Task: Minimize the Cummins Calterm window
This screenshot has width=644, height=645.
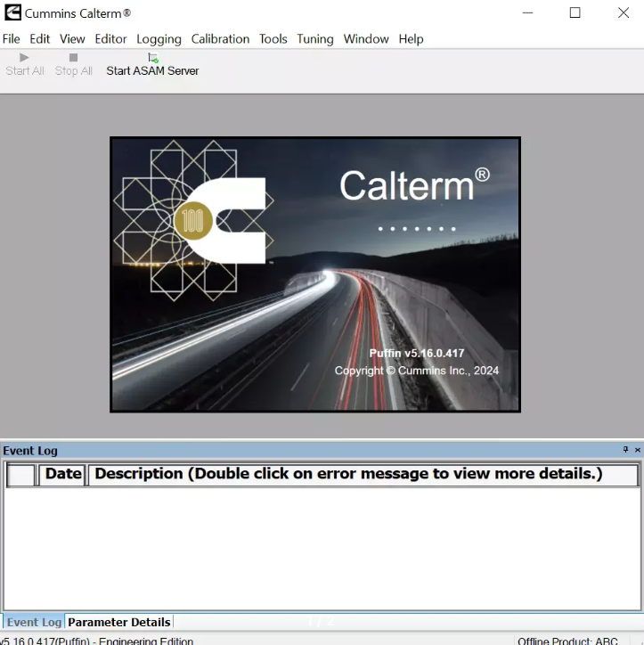Action: (527, 12)
